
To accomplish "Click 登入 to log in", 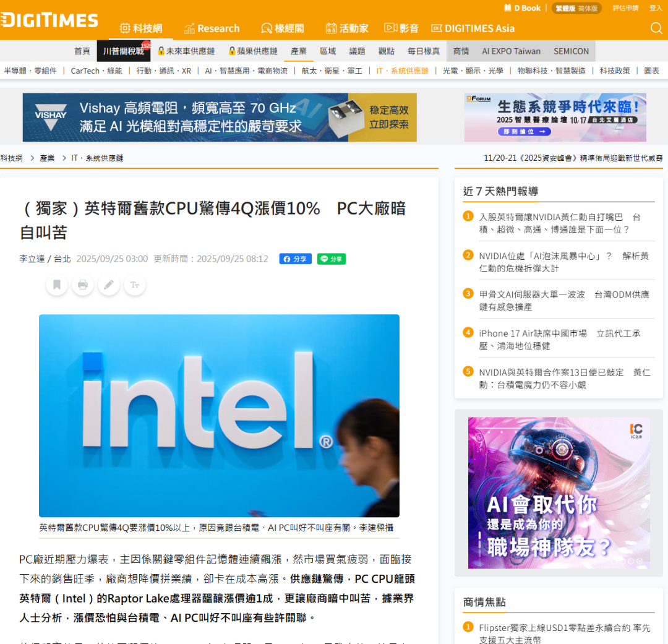I will pyautogui.click(x=655, y=8).
